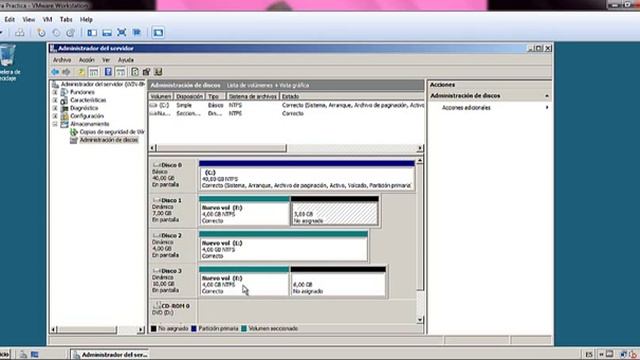Enter VMware full screen mode icon
The width and height of the screenshot is (640, 360).
[x=122, y=33]
